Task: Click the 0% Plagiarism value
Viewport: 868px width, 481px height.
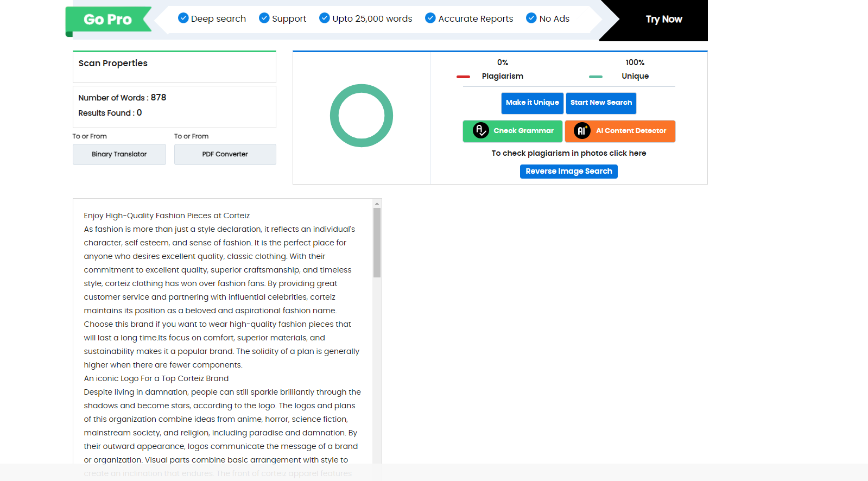Action: 503,62
